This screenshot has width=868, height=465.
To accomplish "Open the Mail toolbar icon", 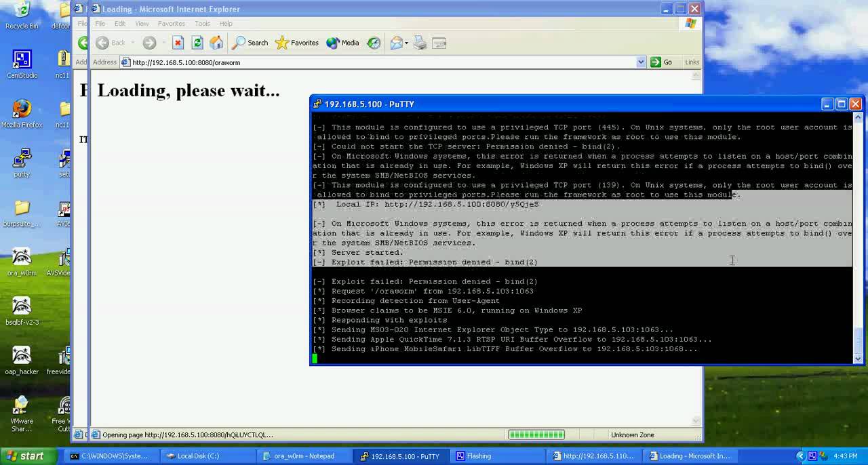I will (x=396, y=43).
